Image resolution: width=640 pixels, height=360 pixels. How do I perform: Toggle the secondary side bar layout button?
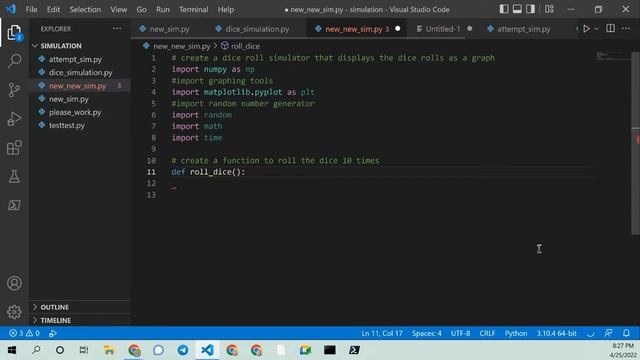tap(530, 9)
